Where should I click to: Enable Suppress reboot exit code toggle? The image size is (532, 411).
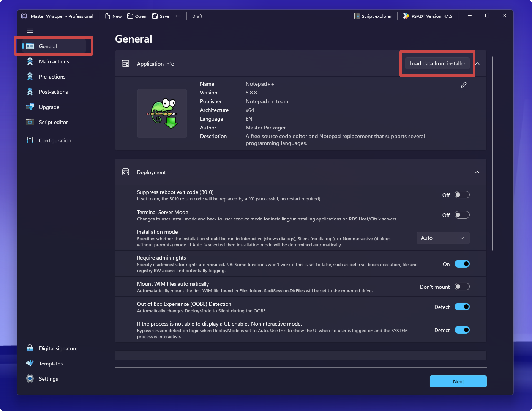click(x=462, y=195)
